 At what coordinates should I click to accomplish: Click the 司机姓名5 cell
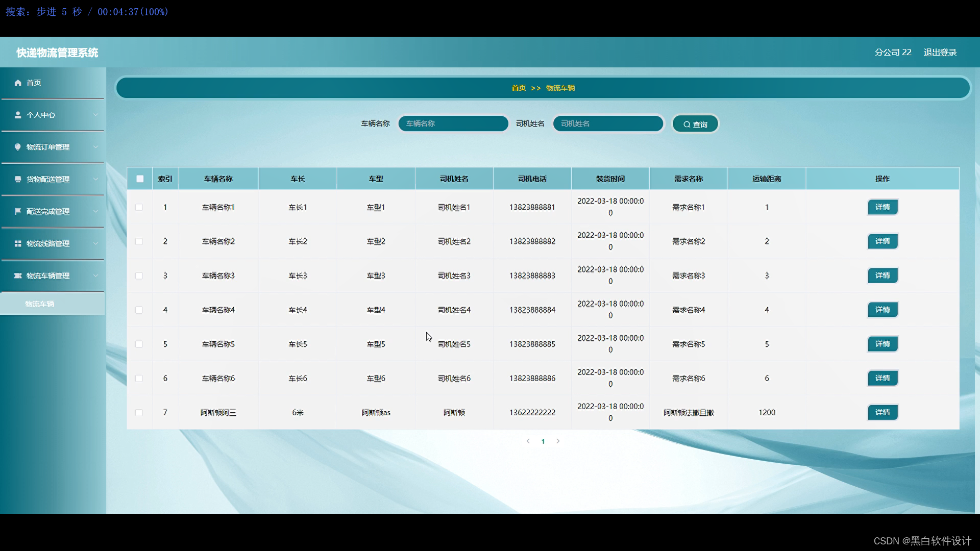(454, 344)
